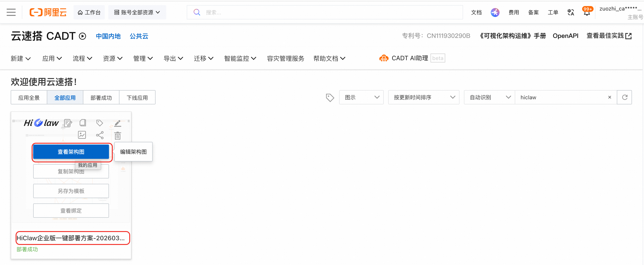This screenshot has height=265, width=644.
Task: Click the CADT AI助理 cloud icon
Action: (x=384, y=58)
